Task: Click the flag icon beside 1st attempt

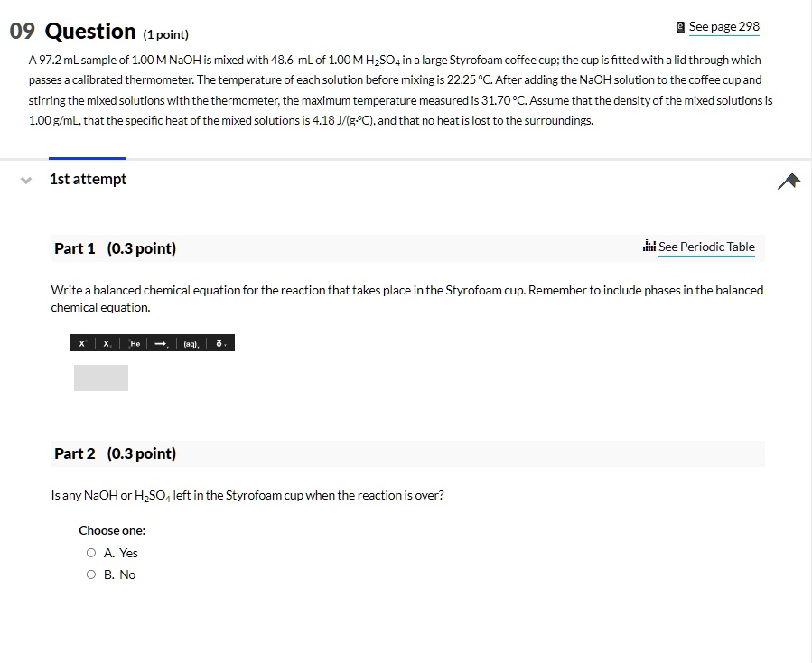Action: pos(789,182)
